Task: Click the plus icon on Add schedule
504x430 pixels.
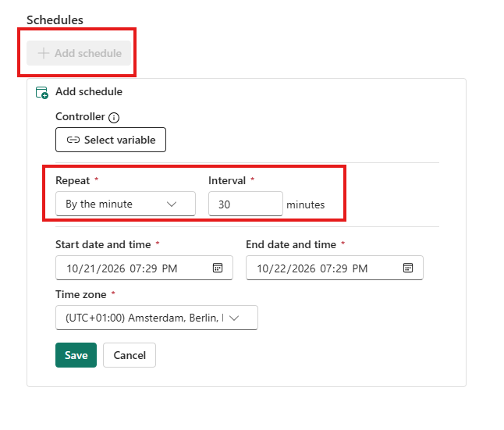Action: (44, 53)
